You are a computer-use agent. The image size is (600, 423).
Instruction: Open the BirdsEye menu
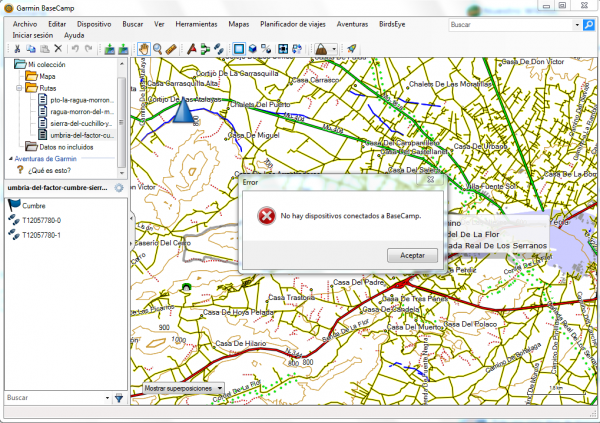click(x=392, y=24)
